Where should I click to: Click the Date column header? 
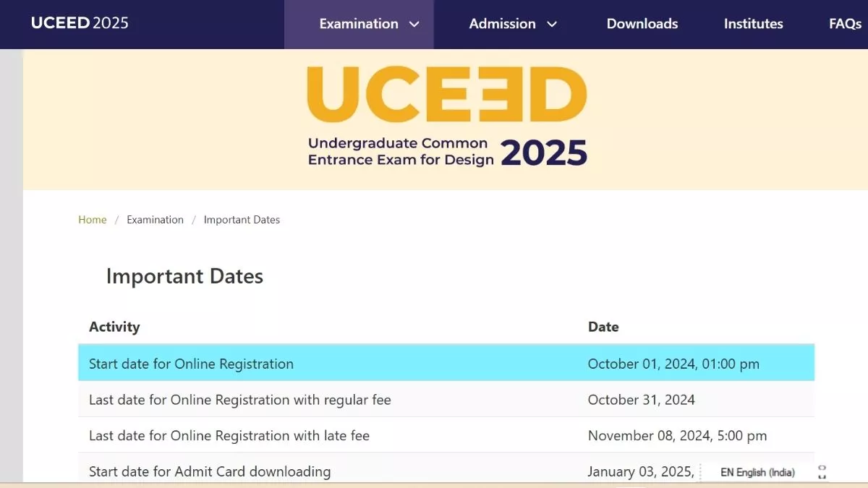coord(603,327)
